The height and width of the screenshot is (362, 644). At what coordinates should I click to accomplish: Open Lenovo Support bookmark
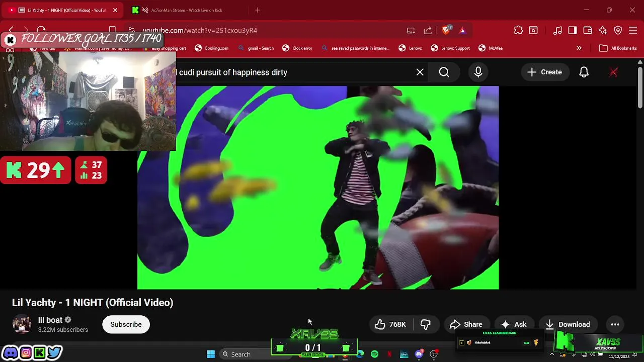450,48
